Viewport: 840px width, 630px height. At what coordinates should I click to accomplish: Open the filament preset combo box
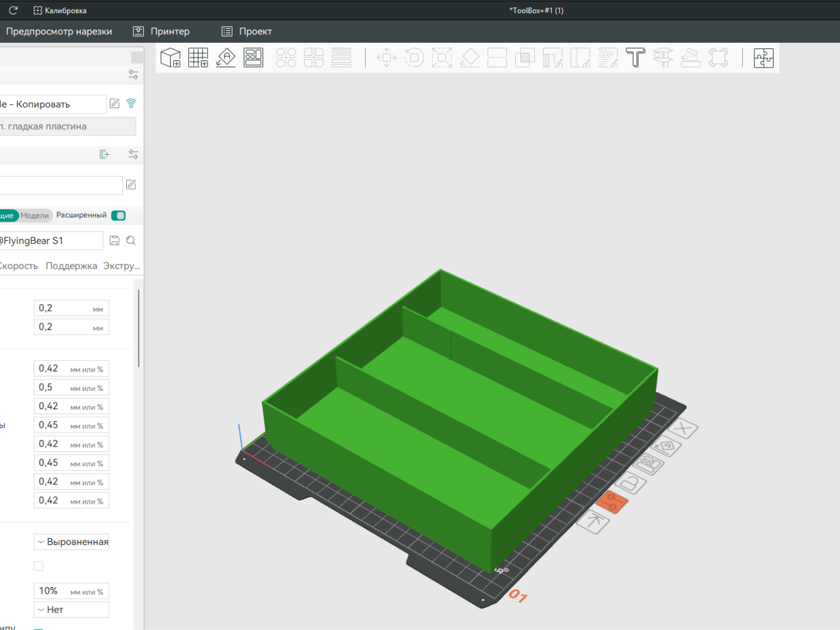pyautogui.click(x=61, y=185)
